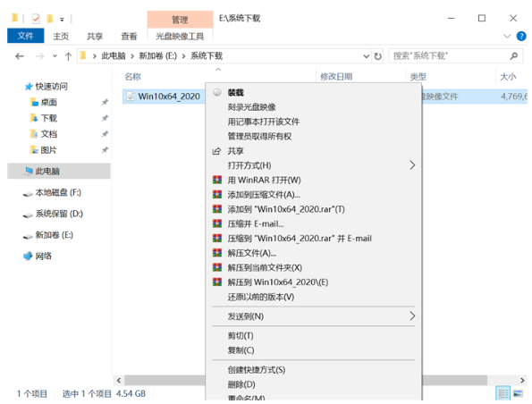Click the Back navigation arrow

coord(20,56)
